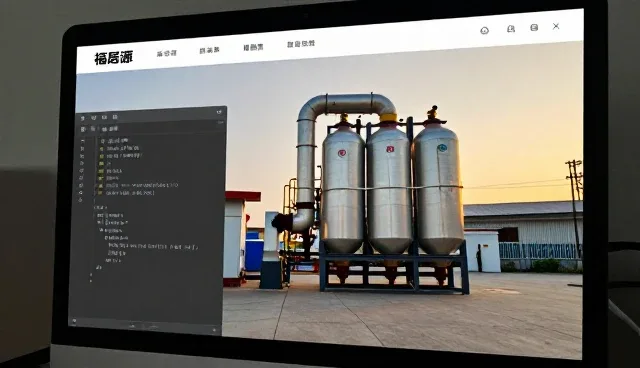This screenshot has width=640, height=368.
Task: Click the rightmost icon in dark panel's top toolbar
Action: 115,117
